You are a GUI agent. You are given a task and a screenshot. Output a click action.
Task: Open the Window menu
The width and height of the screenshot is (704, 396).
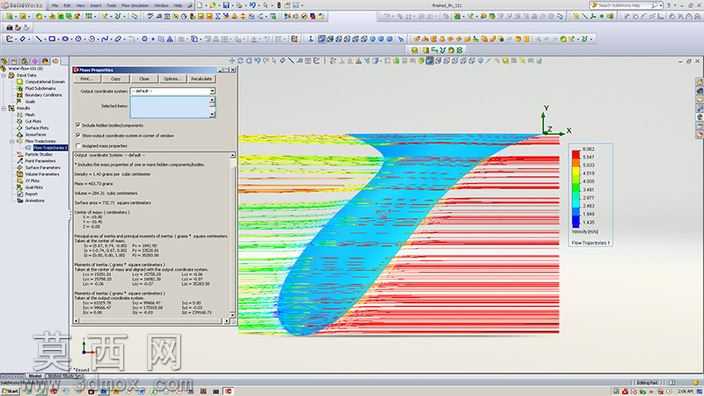click(x=162, y=5)
